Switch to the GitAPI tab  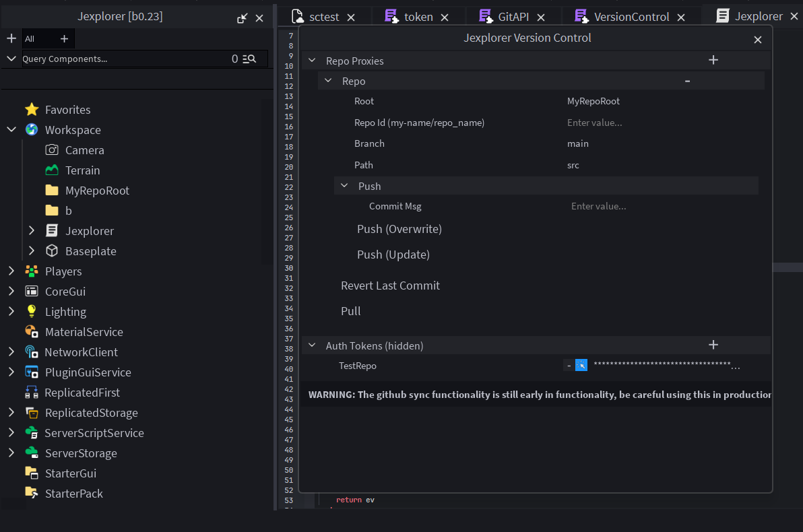[516, 15]
